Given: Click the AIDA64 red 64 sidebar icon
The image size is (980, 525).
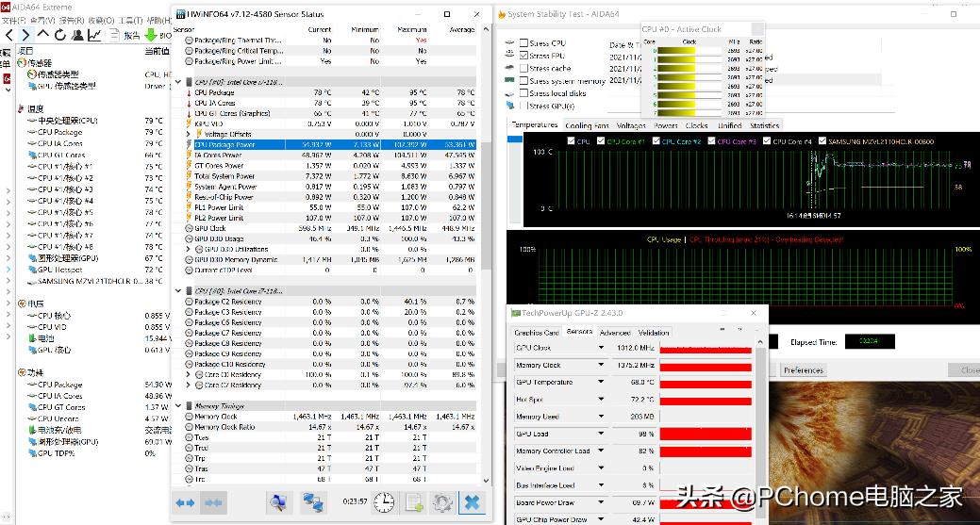Looking at the screenshot, I should click(x=7, y=78).
